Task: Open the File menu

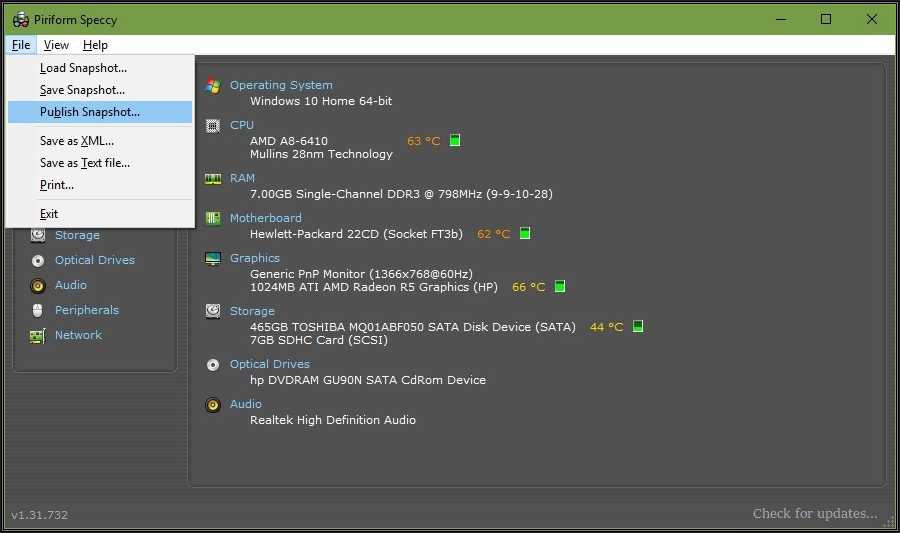Action: click(x=21, y=45)
